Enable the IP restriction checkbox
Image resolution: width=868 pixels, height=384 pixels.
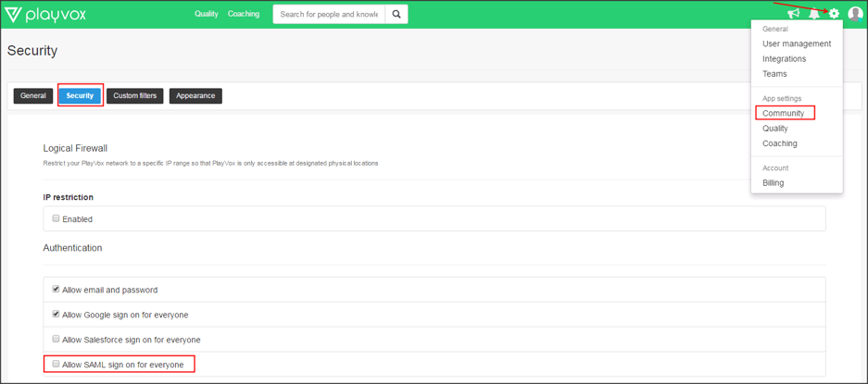[56, 218]
